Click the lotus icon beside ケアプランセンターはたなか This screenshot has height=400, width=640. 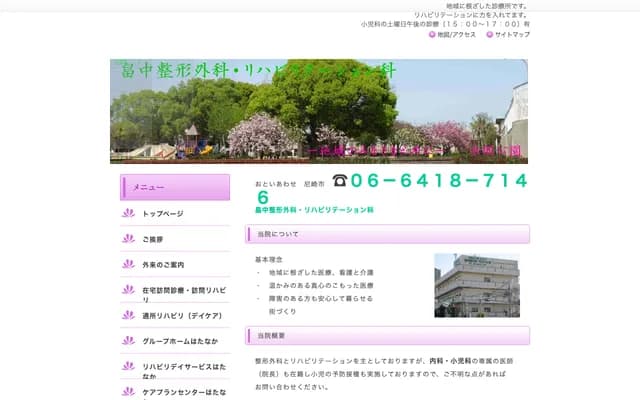point(128,392)
